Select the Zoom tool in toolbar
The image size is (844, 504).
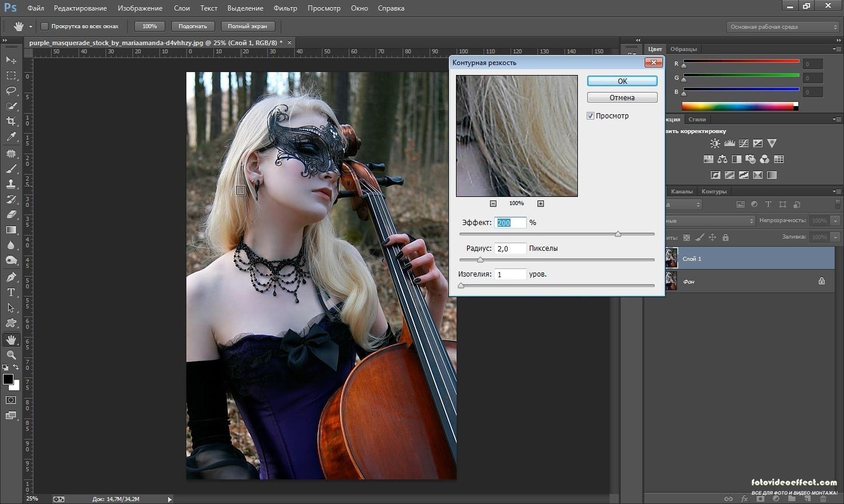pos(11,355)
